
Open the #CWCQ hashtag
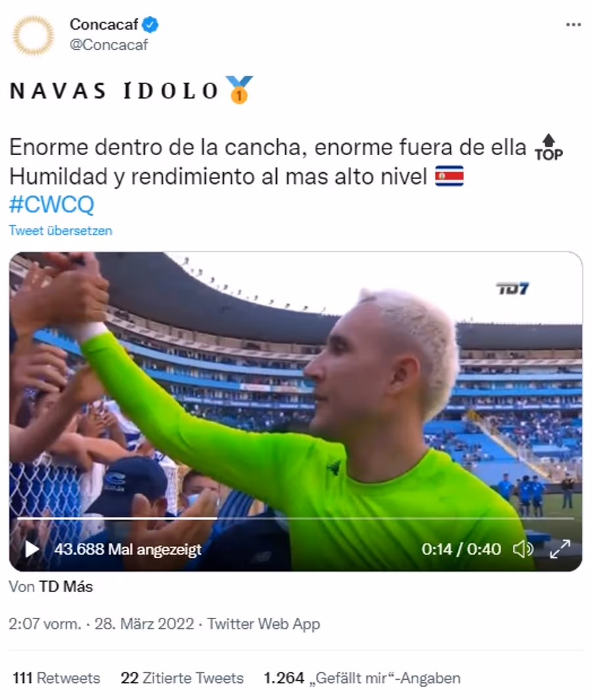point(52,204)
